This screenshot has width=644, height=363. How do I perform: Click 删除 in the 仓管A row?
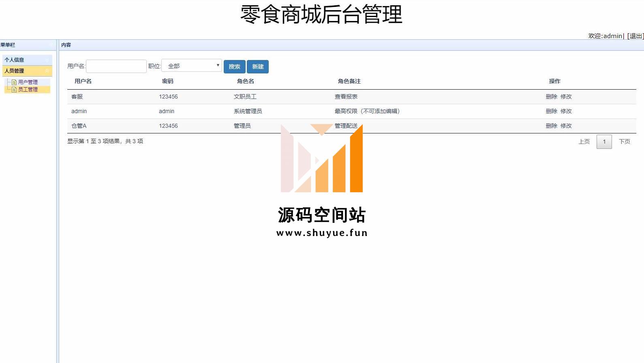point(551,126)
